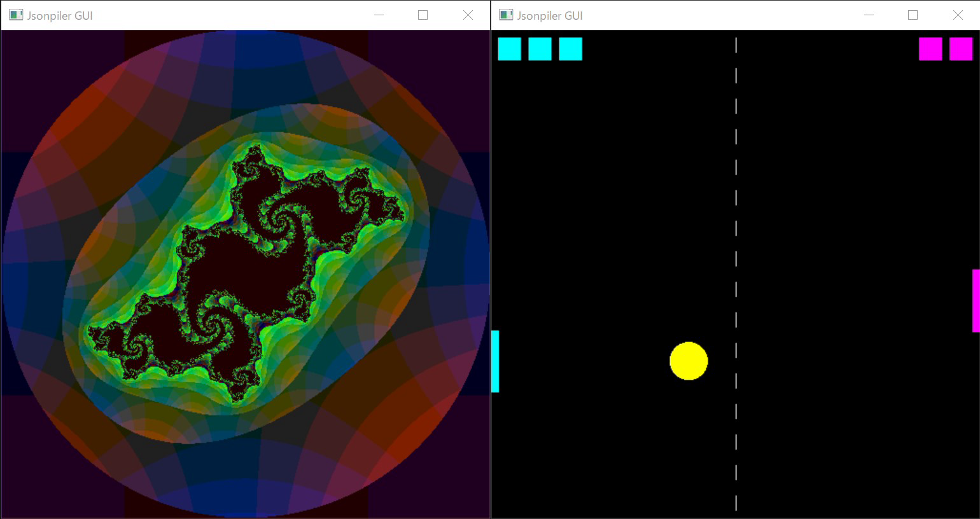Click the title text of the Pong window

point(550,16)
